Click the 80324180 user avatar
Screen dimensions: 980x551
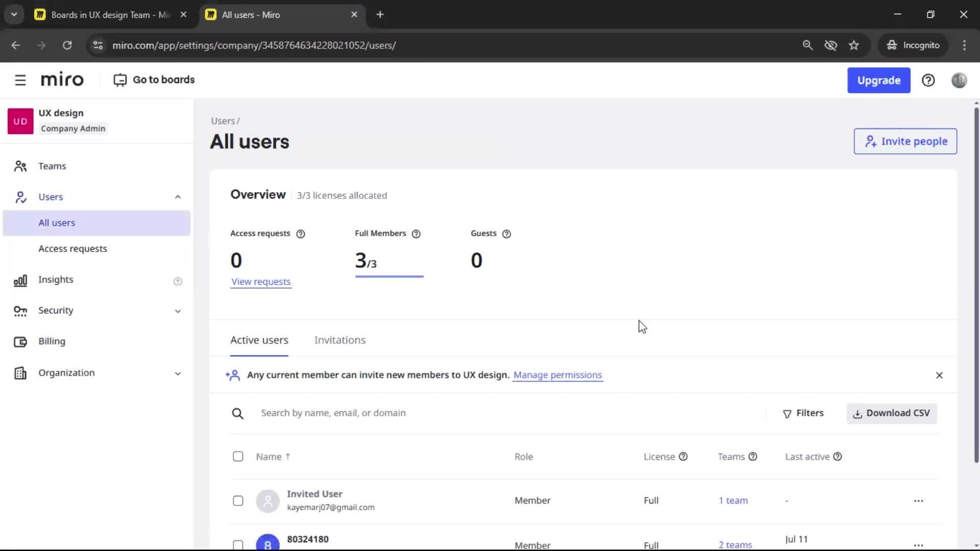[x=267, y=542]
